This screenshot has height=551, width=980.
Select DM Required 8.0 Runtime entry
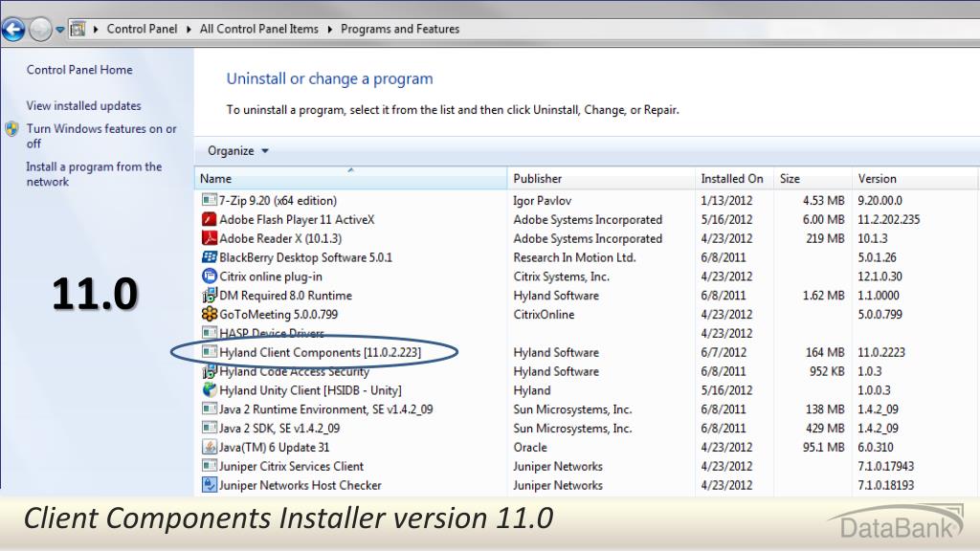285,296
